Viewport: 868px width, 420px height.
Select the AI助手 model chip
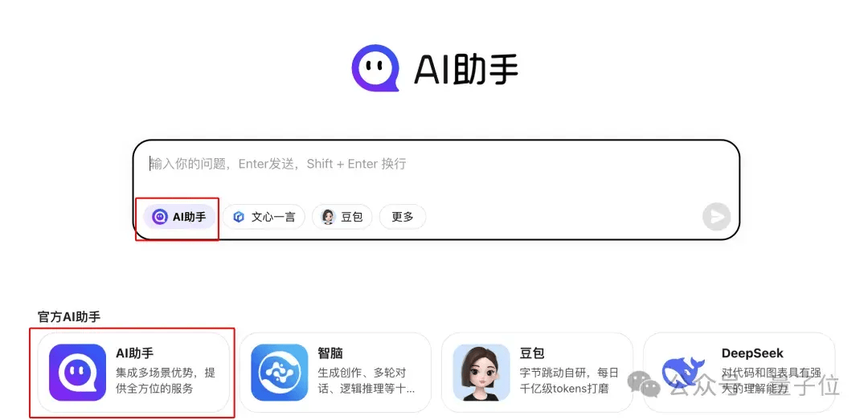click(x=178, y=217)
